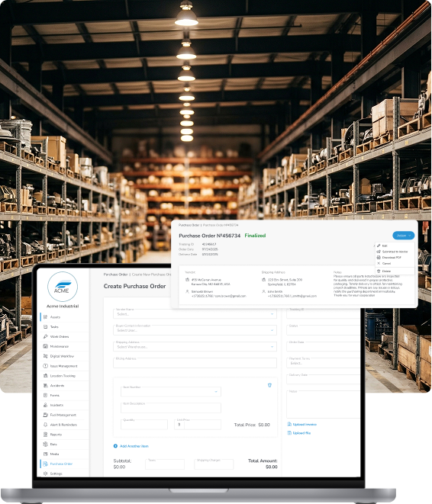The height and width of the screenshot is (504, 432).
Task: Expand the Vendor Name dropdown
Action: 195,313
